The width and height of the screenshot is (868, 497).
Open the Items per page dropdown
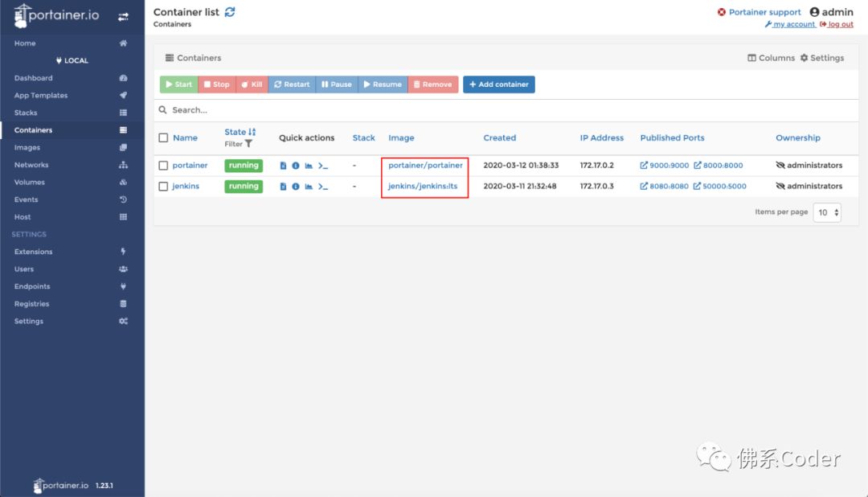827,212
